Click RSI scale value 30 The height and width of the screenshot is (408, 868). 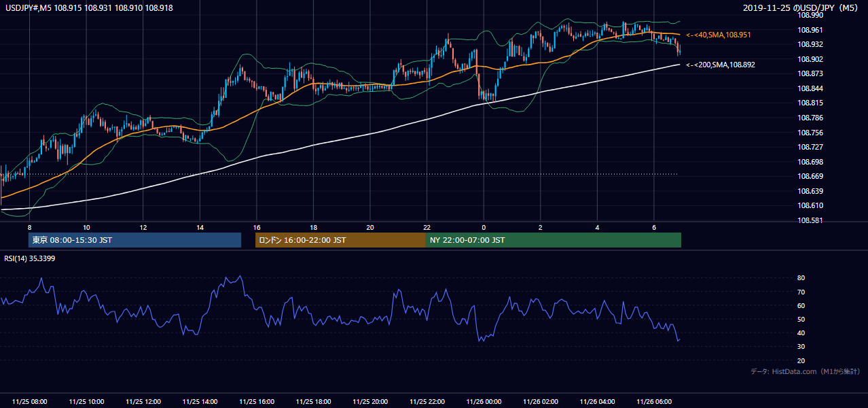pyautogui.click(x=801, y=347)
